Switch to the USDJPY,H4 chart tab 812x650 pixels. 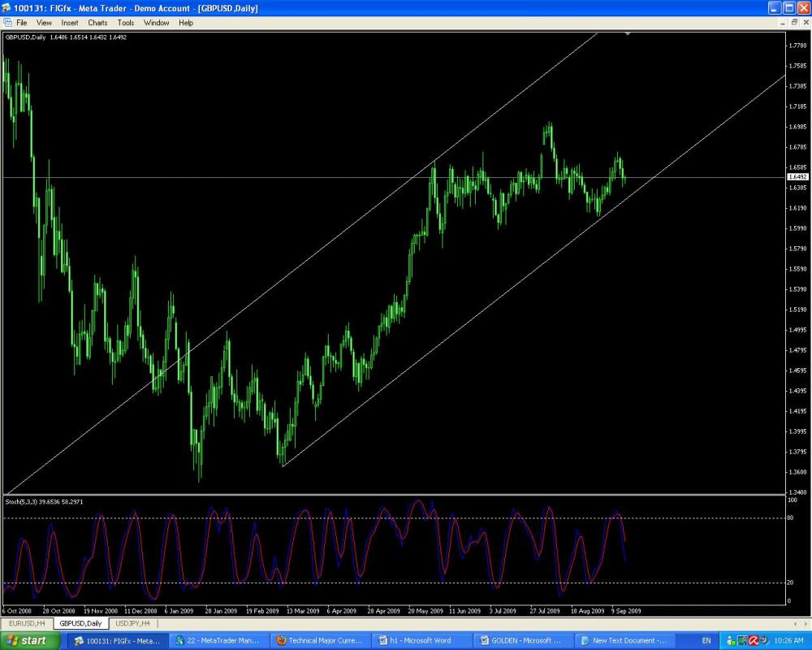pos(133,623)
